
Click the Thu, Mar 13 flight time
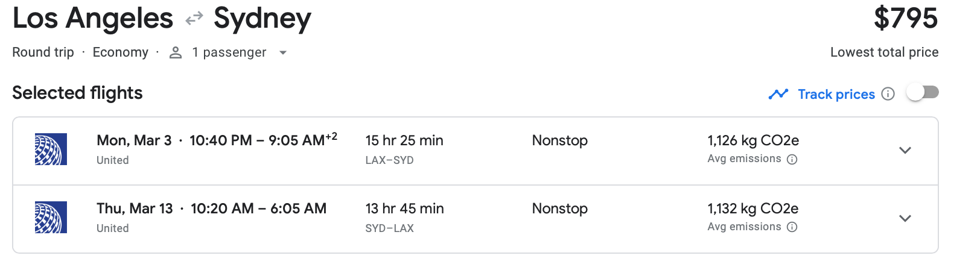[258, 209]
